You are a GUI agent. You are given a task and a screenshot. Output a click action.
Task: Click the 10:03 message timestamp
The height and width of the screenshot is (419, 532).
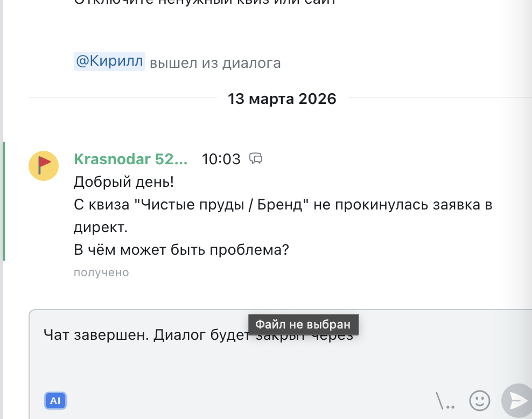[x=221, y=159]
